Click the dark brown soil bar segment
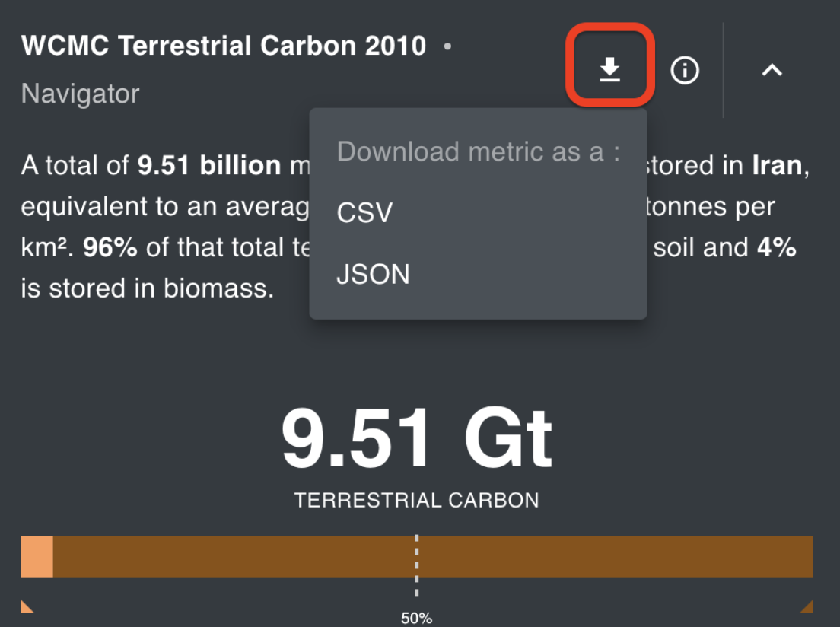Image resolution: width=840 pixels, height=627 pixels. pyautogui.click(x=609, y=557)
